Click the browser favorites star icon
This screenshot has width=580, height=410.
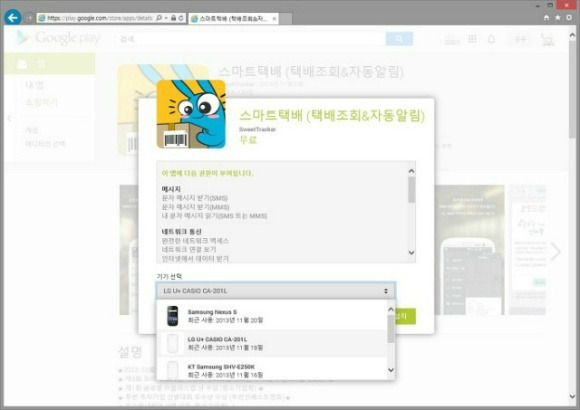[x=557, y=17]
